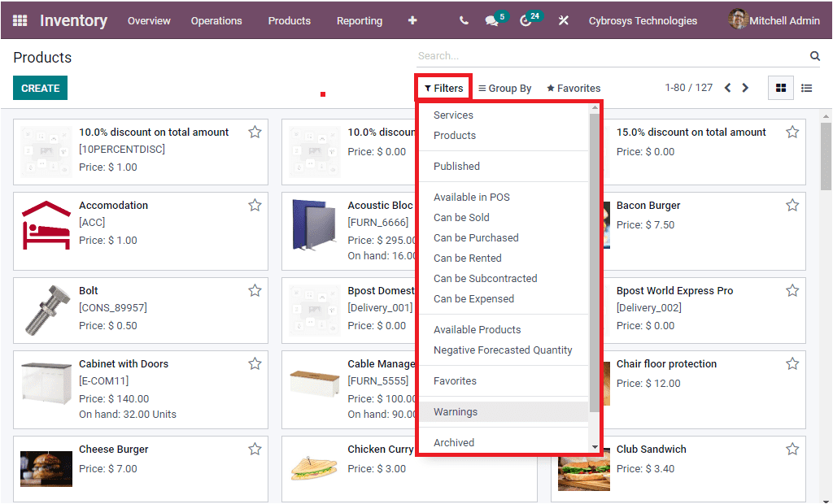Click the developer tools wrench icon

point(564,20)
